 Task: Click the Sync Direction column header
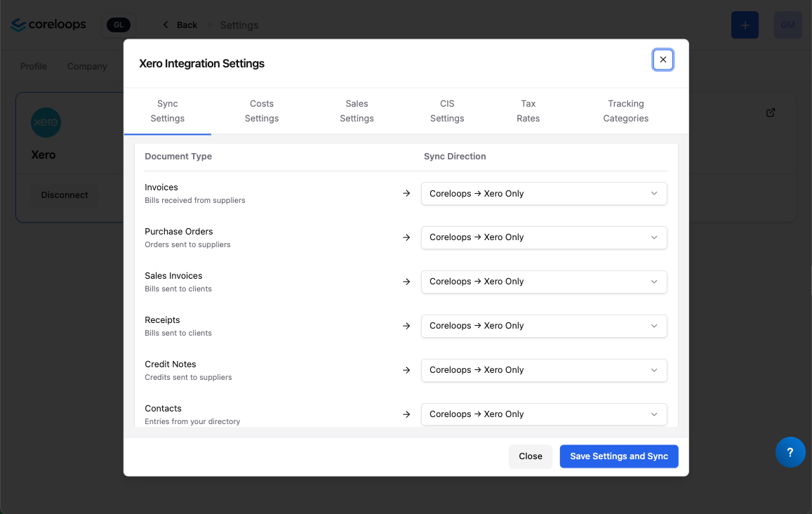455,157
